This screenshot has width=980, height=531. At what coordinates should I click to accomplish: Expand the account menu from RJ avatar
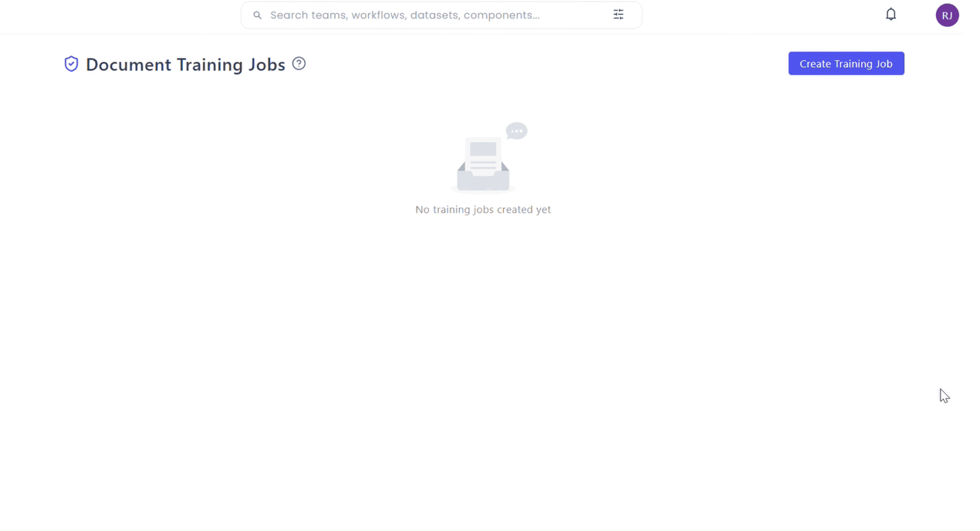click(947, 15)
